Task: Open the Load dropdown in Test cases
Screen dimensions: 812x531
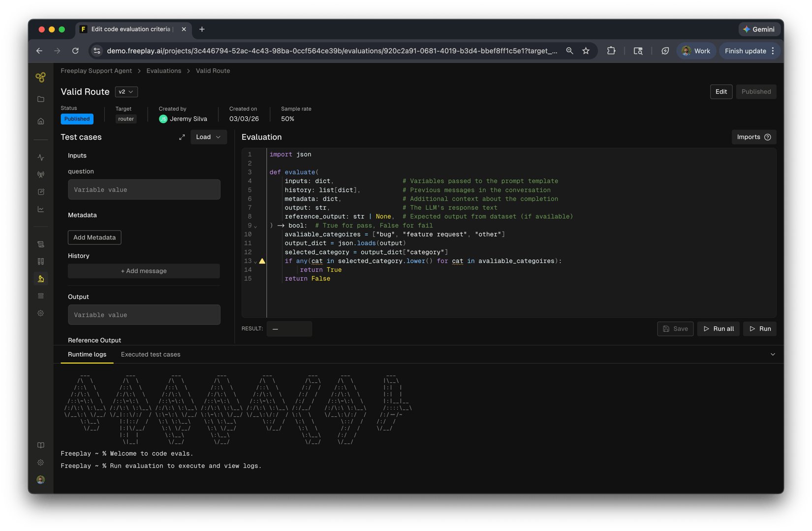Action: pos(208,137)
